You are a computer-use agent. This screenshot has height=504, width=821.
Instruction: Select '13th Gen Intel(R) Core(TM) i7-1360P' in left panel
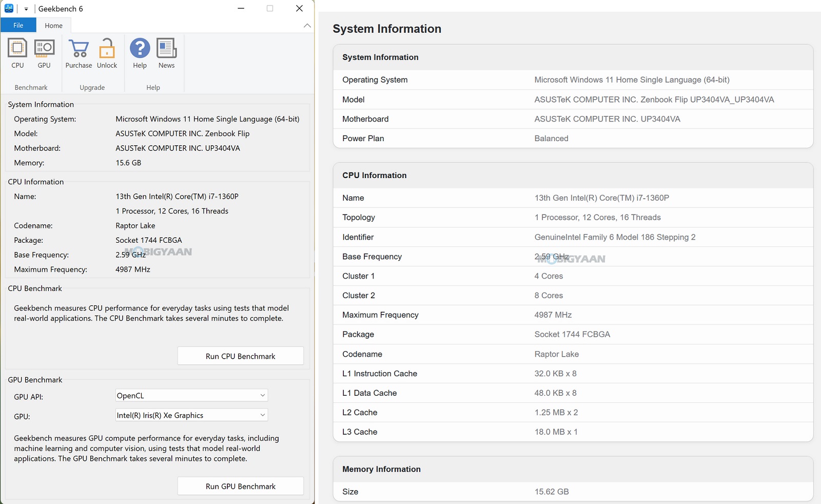[x=177, y=196]
